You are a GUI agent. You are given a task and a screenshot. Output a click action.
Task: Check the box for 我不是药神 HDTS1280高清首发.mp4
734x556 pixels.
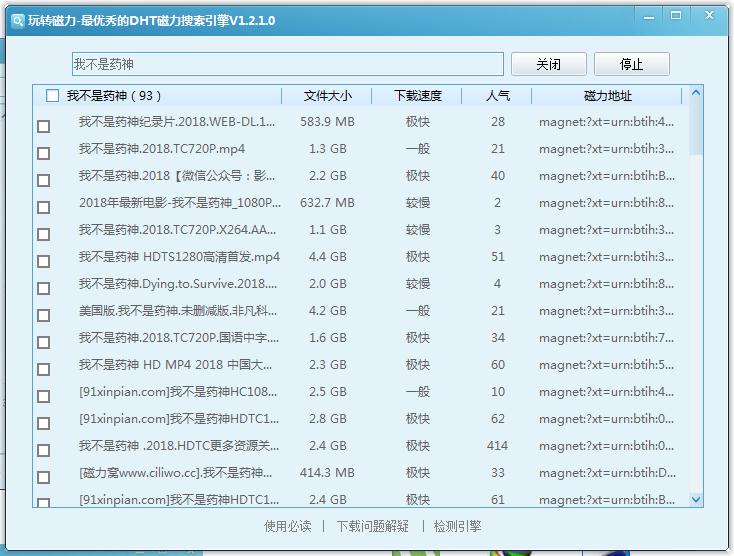point(44,261)
